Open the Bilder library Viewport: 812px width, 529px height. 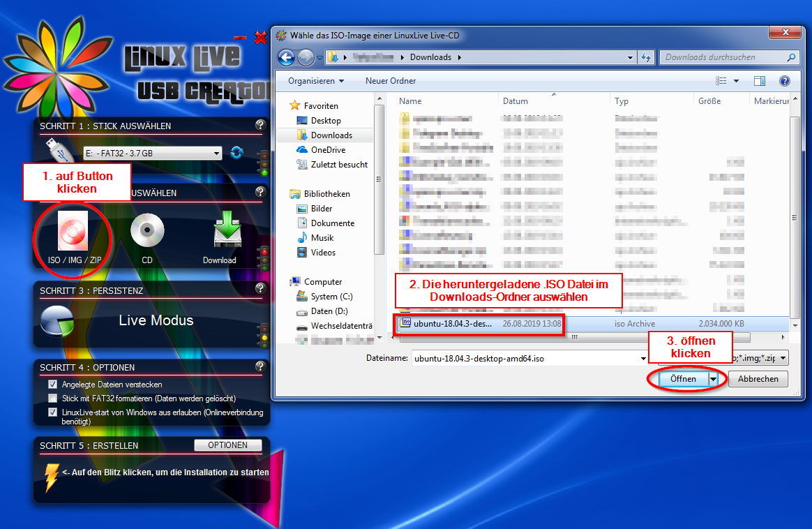point(322,208)
